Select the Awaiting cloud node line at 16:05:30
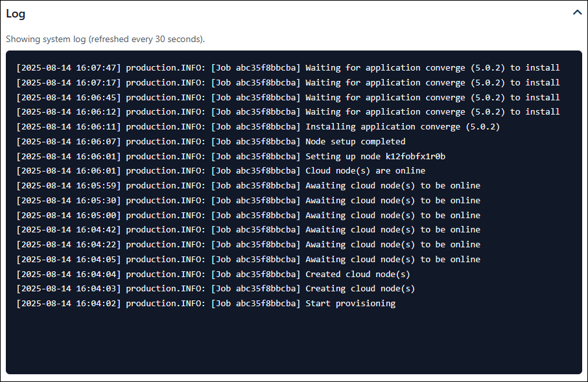This screenshot has height=382, width=588. pos(248,200)
